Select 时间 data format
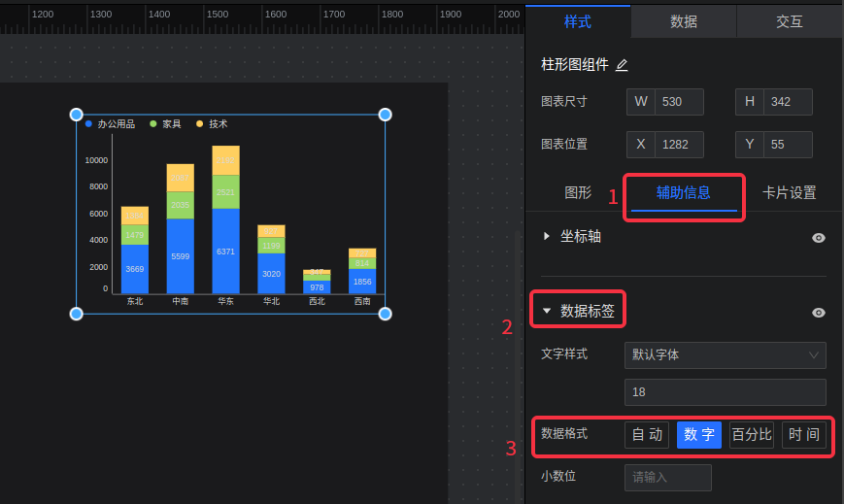The image size is (844, 504). 803,435
